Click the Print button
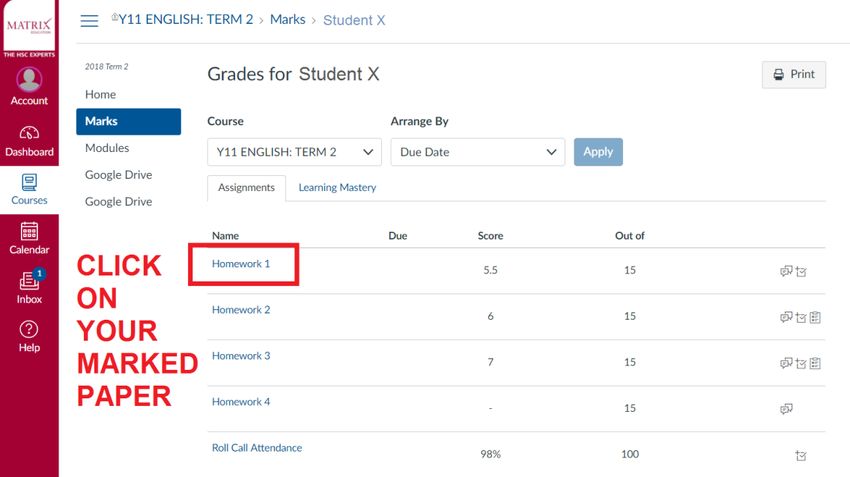 point(794,74)
